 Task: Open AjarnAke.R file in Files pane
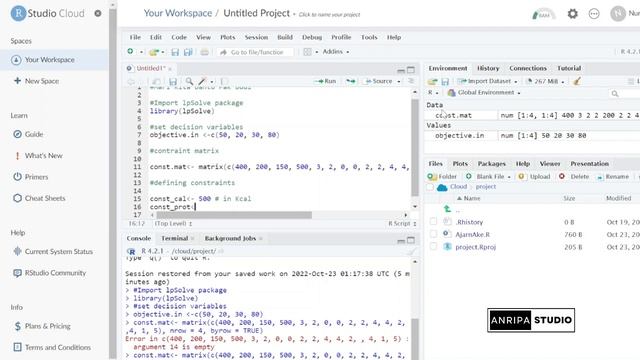pyautogui.click(x=473, y=234)
